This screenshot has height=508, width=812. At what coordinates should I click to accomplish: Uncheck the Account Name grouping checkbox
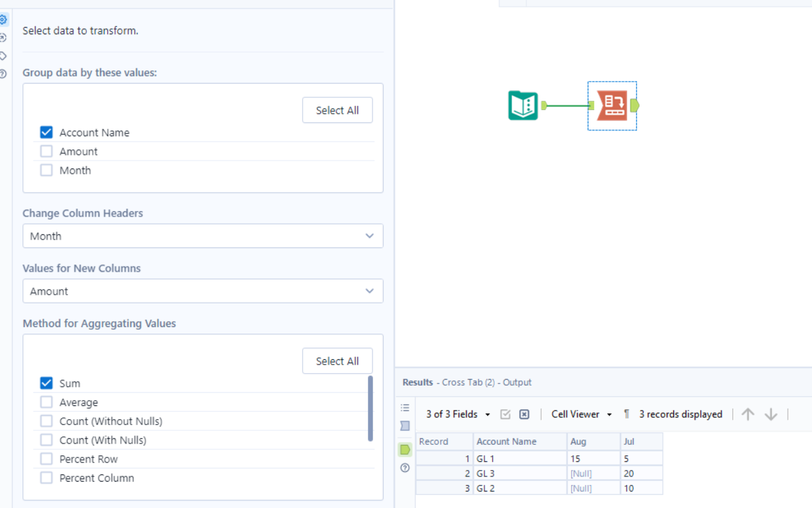46,132
